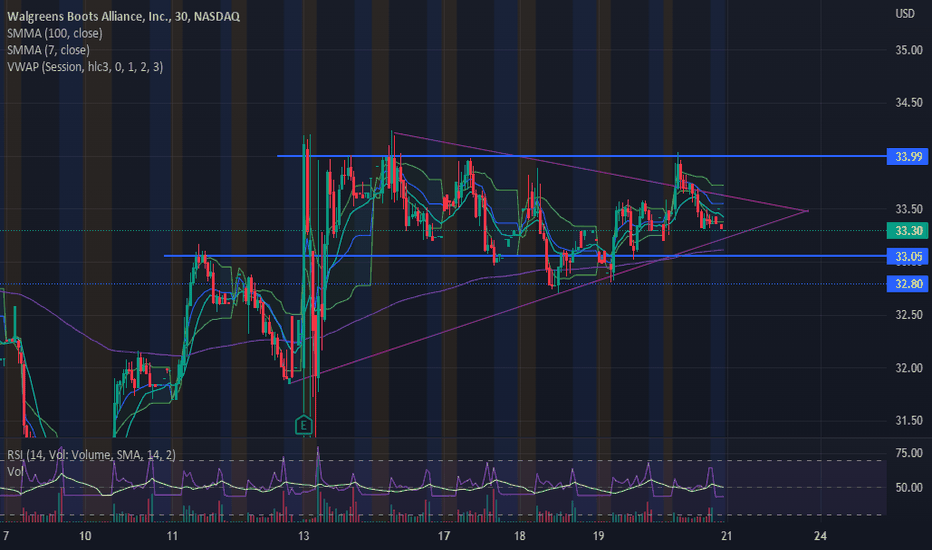Image resolution: width=932 pixels, height=550 pixels.
Task: Click the 33.50 price axis value
Action: (x=909, y=209)
